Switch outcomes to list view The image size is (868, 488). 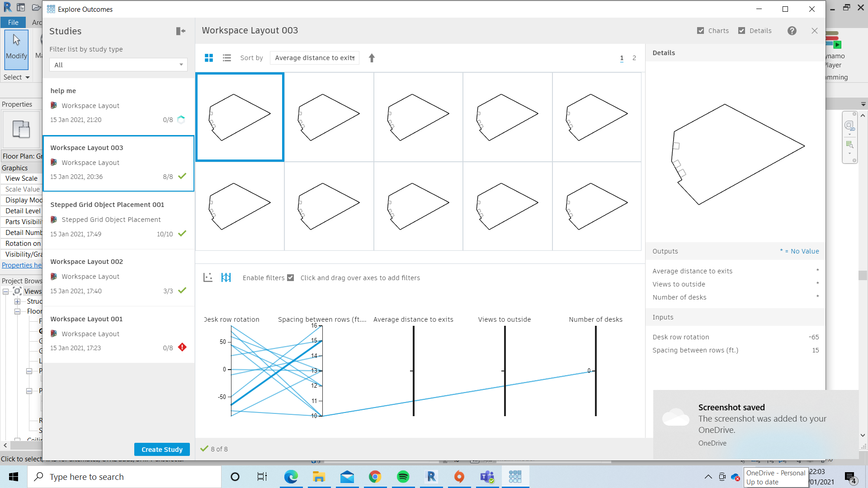(x=226, y=58)
